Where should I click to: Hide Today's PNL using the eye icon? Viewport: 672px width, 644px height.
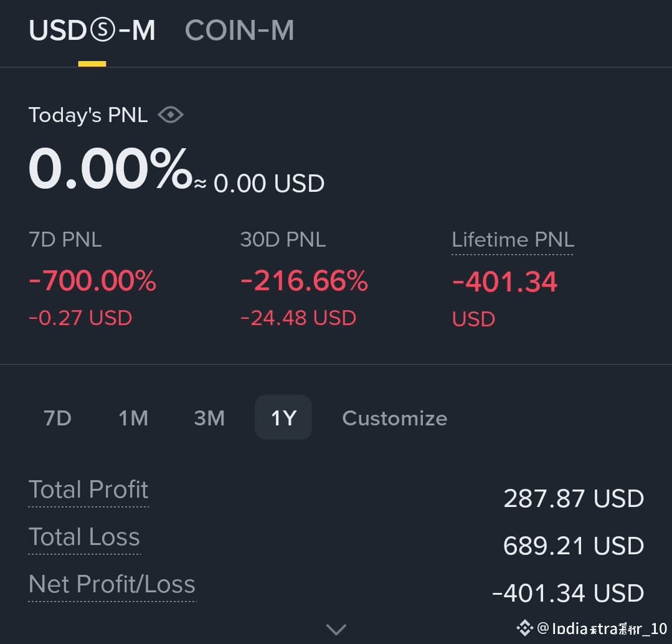[x=171, y=114]
